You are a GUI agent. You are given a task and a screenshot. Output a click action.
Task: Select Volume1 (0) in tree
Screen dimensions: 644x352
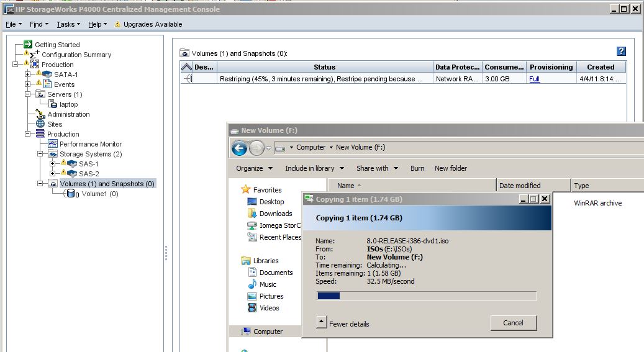[100, 194]
